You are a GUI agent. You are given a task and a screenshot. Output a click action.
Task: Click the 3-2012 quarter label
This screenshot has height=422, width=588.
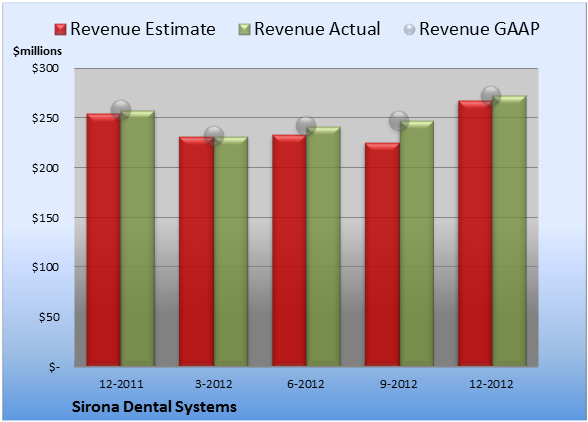tap(214, 384)
